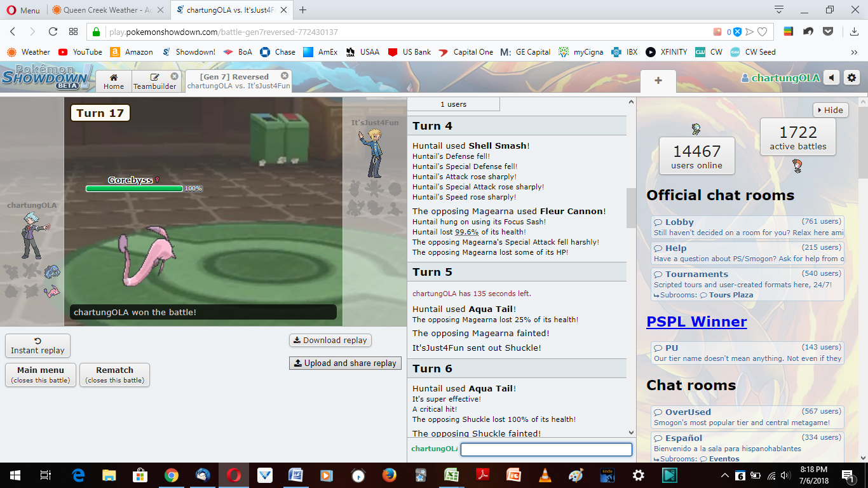
Task: Request a Rematch
Action: pos(114,374)
